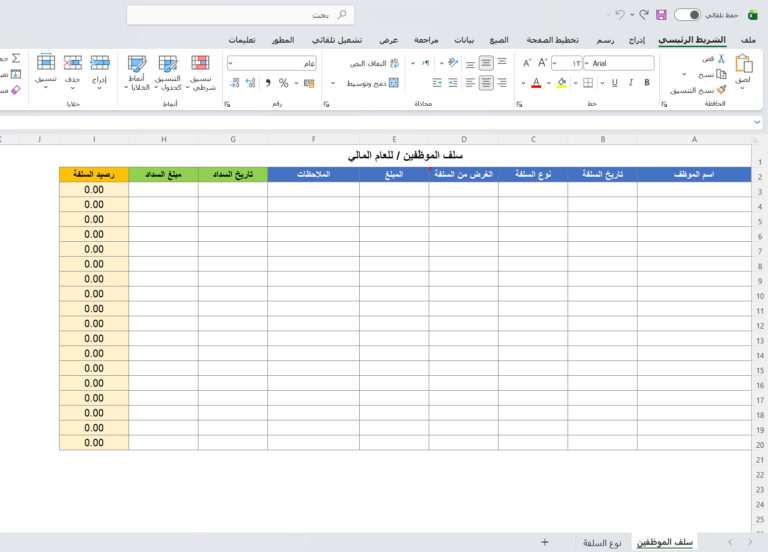This screenshot has height=552, width=768.
Task: Click the Cut (قص) scissors icon
Action: (x=721, y=59)
